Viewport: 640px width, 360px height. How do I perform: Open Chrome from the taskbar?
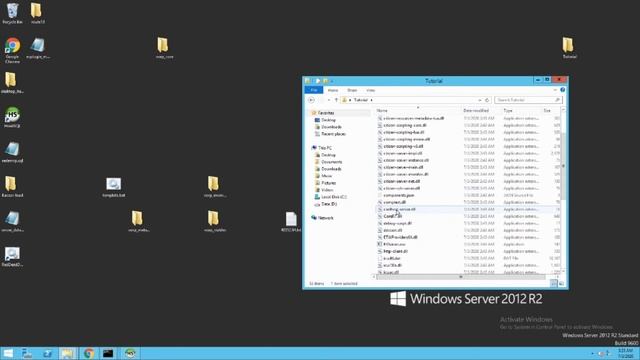[89, 353]
